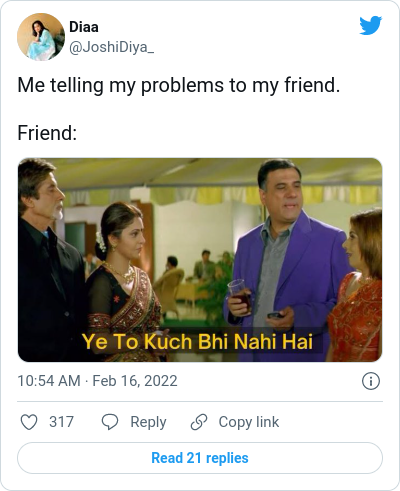
Task: Open Read 21 replies button
Action: click(200, 458)
